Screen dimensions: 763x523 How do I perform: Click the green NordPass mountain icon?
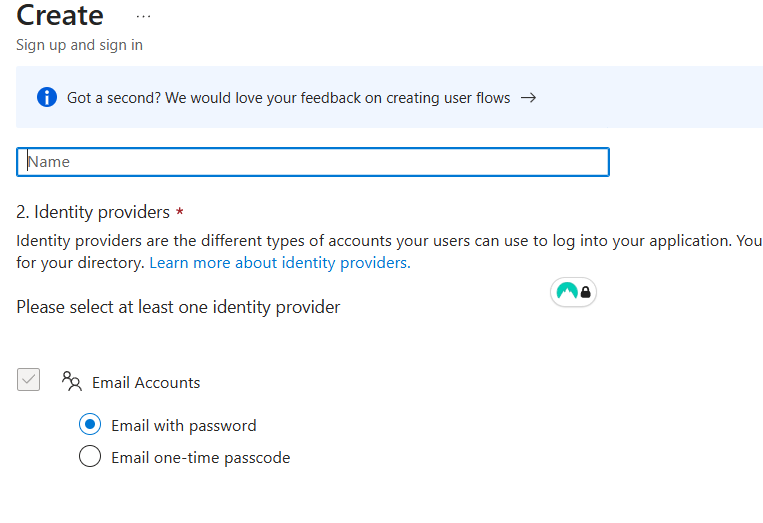click(x=567, y=291)
